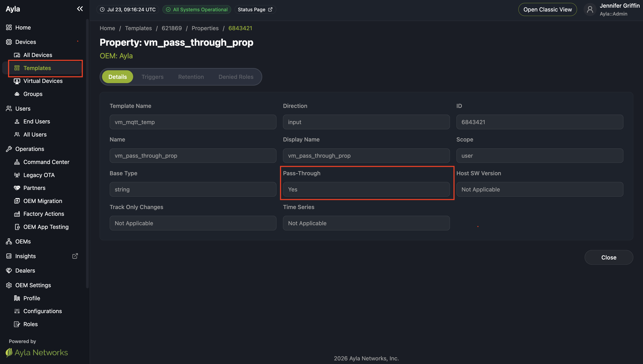Click the 621869 breadcrumb link
This screenshot has height=364, width=643.
coord(172,28)
